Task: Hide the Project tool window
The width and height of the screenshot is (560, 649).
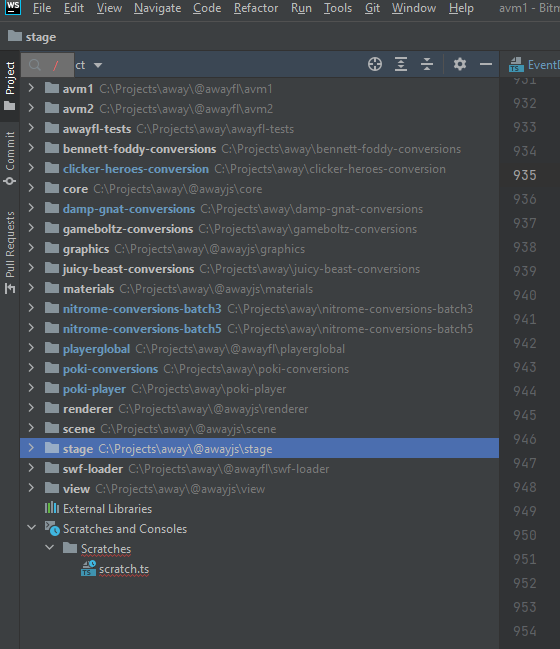Action: (486, 65)
